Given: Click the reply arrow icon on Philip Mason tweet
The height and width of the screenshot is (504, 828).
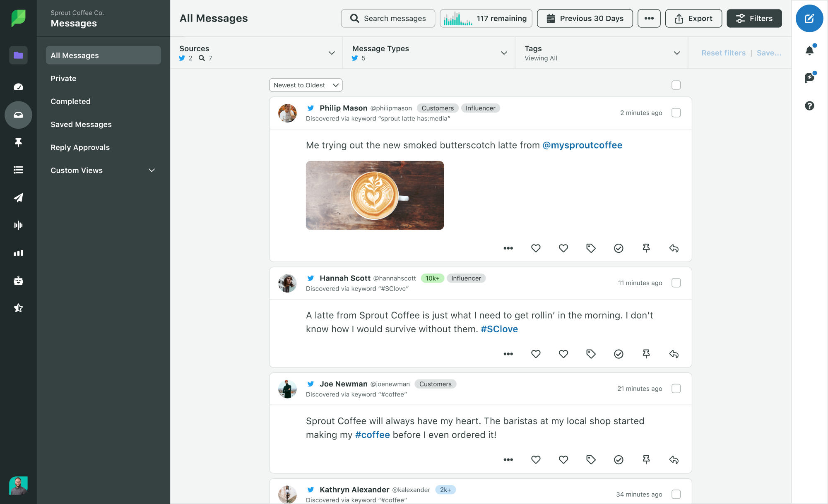Looking at the screenshot, I should click(x=674, y=247).
